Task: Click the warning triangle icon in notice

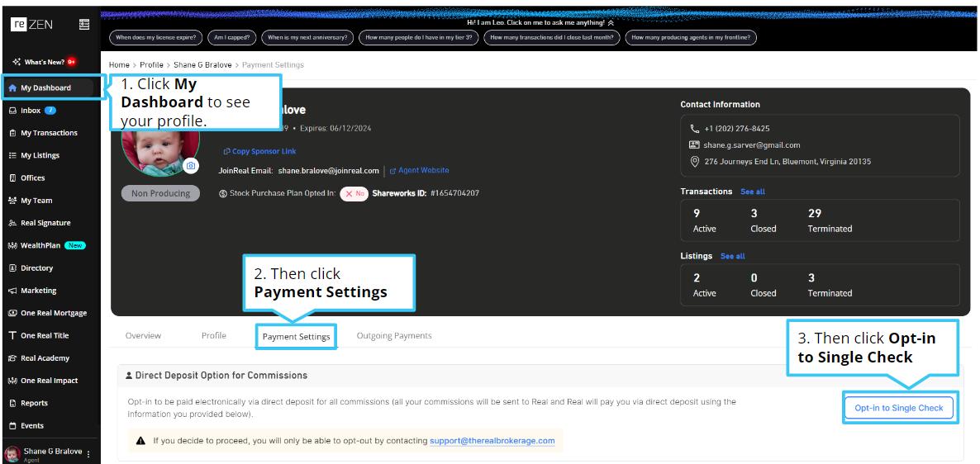Action: 141,440
